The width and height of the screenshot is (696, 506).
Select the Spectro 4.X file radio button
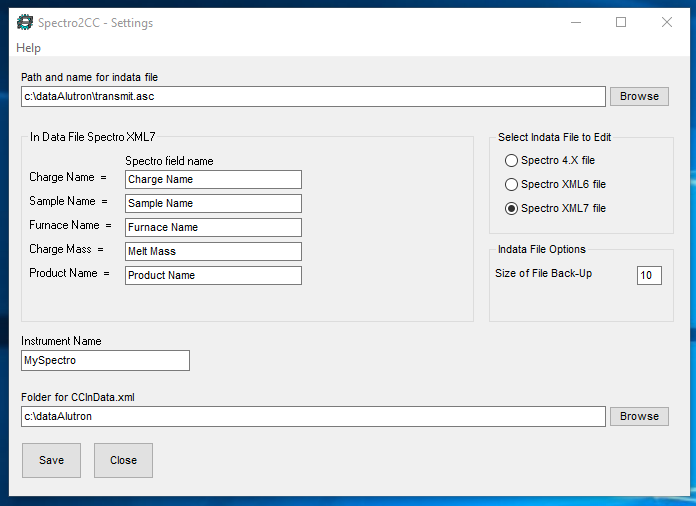550,160
